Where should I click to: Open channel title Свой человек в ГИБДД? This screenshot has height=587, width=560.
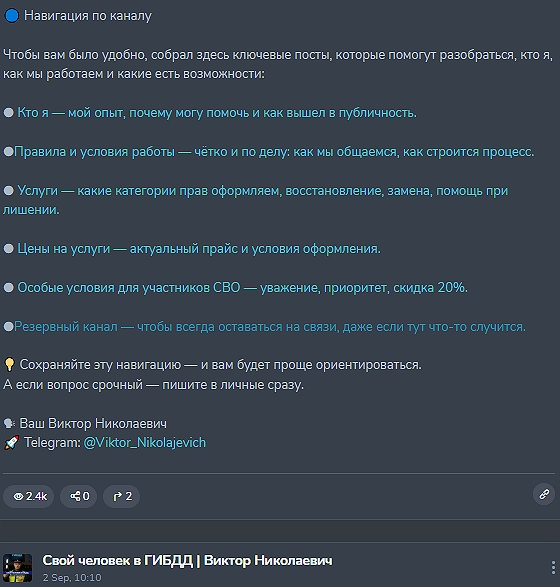(x=187, y=561)
